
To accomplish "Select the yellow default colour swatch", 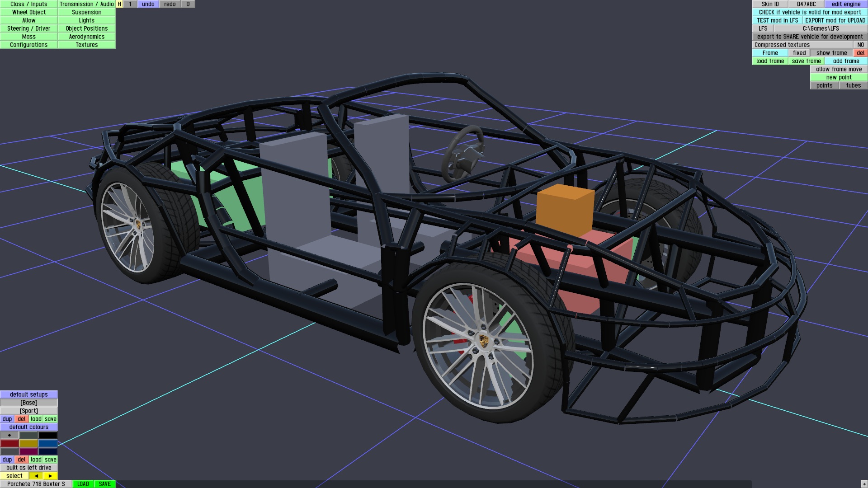I will (28, 444).
